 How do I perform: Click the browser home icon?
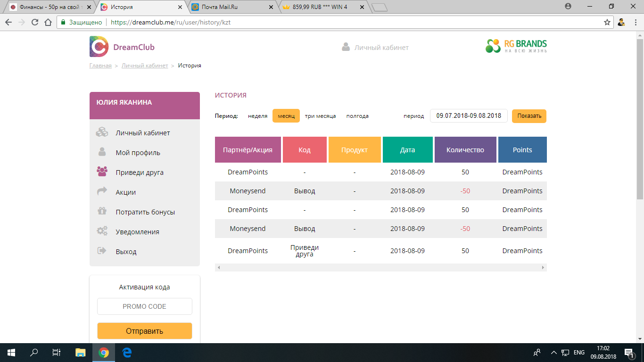pos(48,22)
